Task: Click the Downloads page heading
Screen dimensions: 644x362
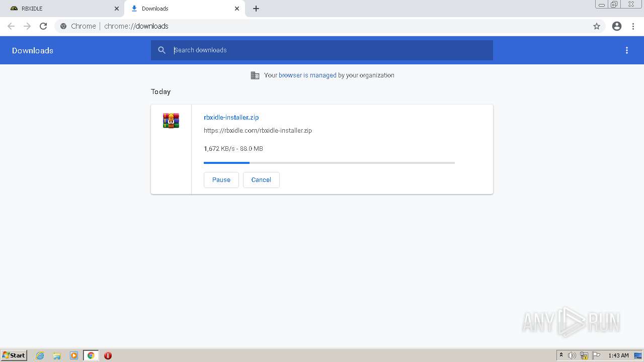Action: (33, 50)
